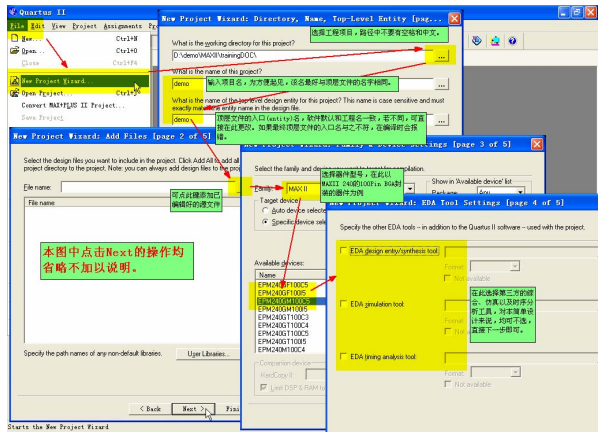The height and width of the screenshot is (436, 609).
Task: Open the Family dropdown showing MAX II
Action: click(x=410, y=189)
